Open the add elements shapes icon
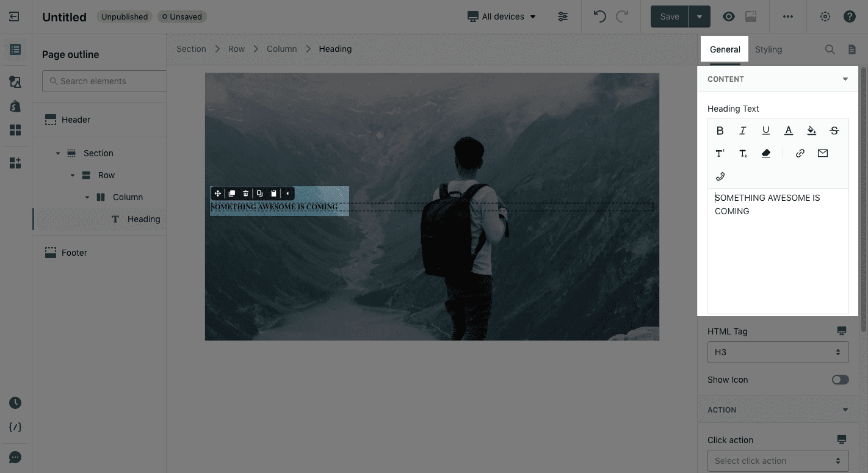 [x=15, y=82]
